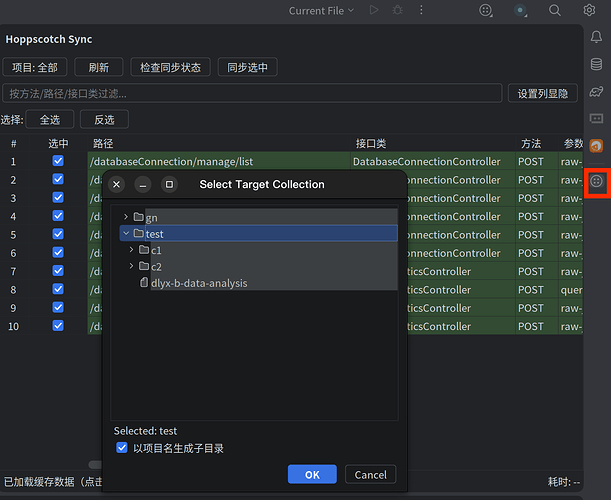
Task: Click the Run play icon in toolbar
Action: tap(374, 10)
